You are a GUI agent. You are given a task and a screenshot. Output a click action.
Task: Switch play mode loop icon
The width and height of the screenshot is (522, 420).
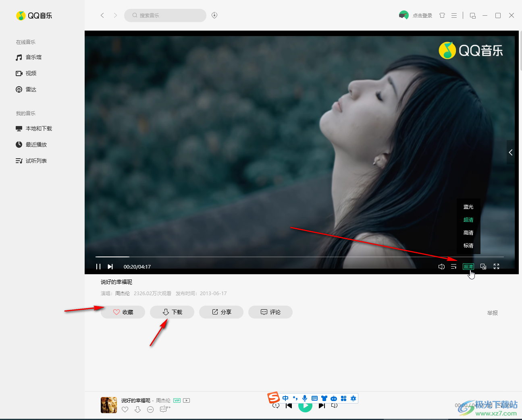click(276, 406)
